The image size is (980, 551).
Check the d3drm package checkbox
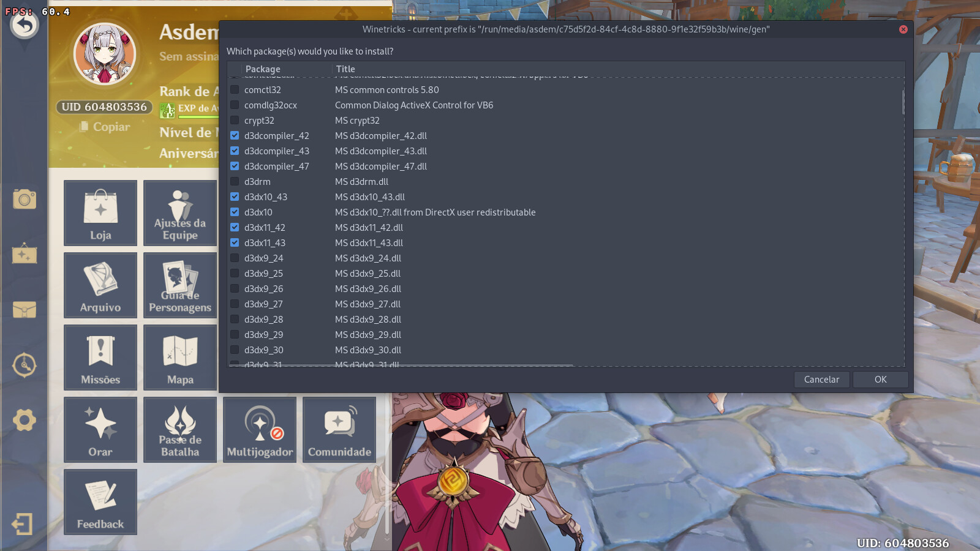[x=235, y=181]
